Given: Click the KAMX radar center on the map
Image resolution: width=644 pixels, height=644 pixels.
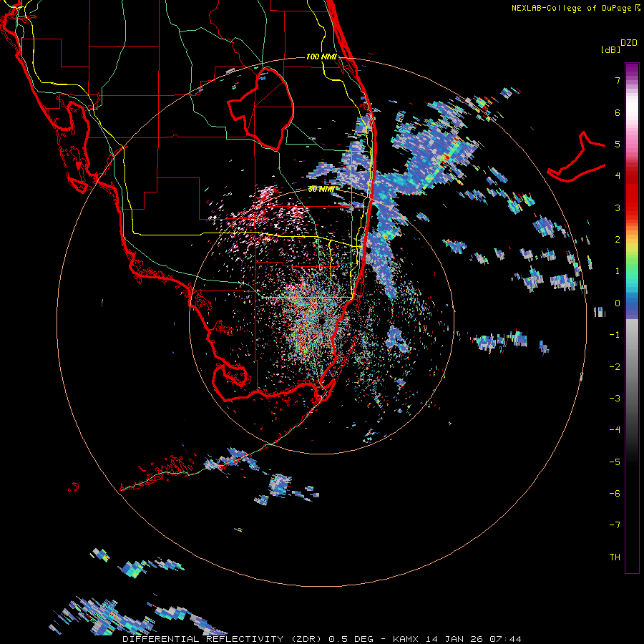Looking at the screenshot, I should [321, 321].
